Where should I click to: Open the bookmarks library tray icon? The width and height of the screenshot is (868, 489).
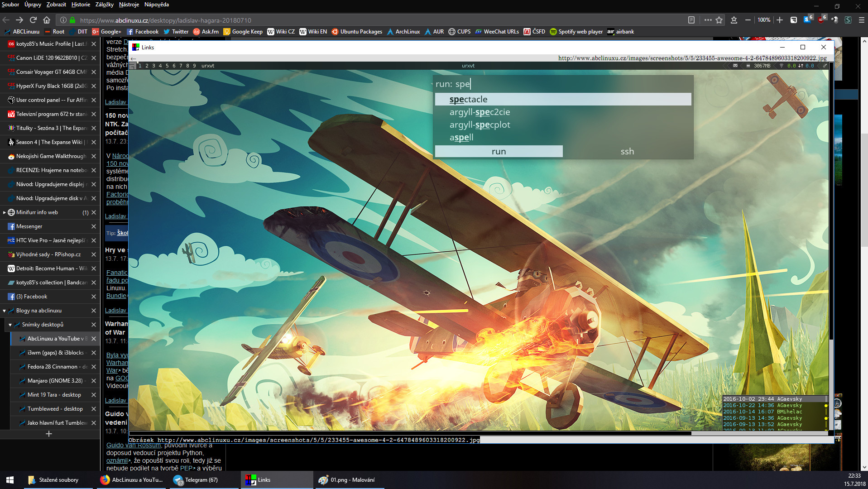pyautogui.click(x=734, y=20)
